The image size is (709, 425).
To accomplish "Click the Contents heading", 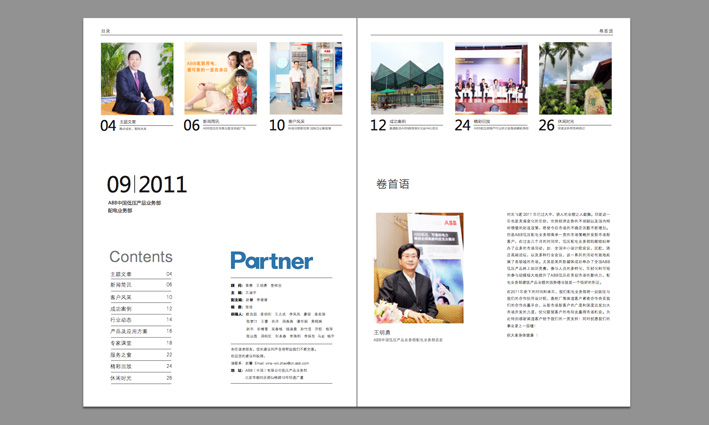I will 141,257.
